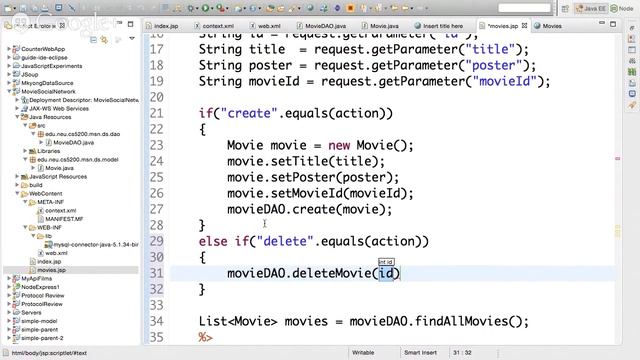Switch to the index.jsp editor tab
The width and height of the screenshot is (640, 360).
pos(162,26)
